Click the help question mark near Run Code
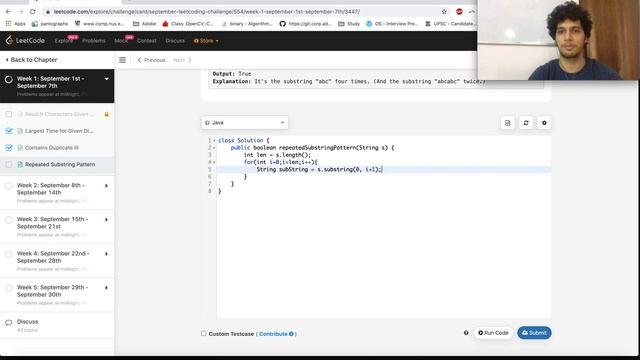 [x=466, y=333]
